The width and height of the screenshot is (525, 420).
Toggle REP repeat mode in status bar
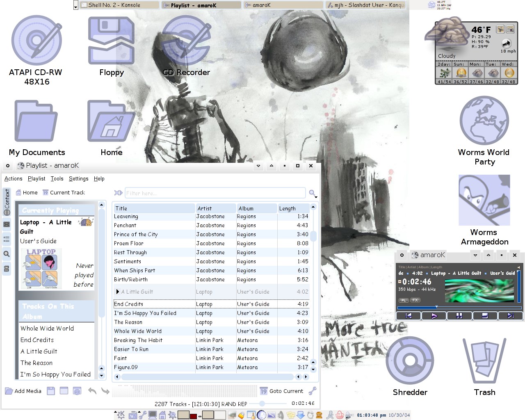pos(242,404)
